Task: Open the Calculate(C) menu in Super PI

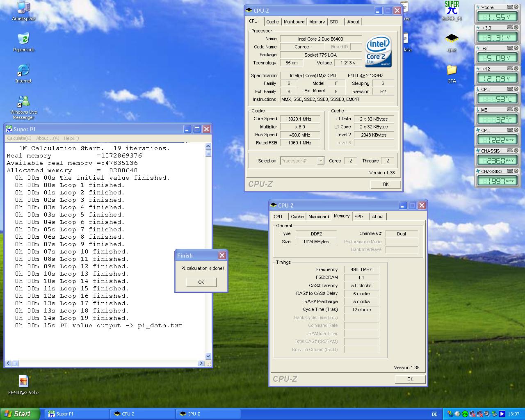Action: click(x=19, y=138)
